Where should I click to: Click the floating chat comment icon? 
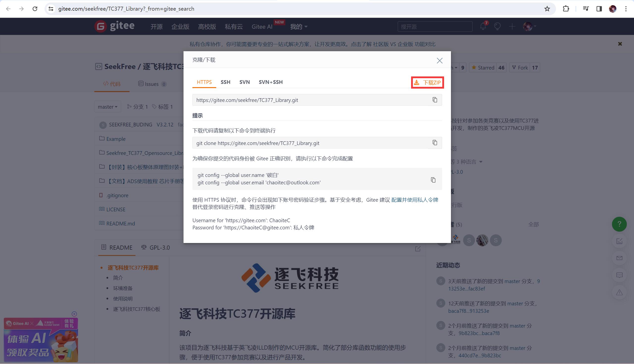pos(619,275)
